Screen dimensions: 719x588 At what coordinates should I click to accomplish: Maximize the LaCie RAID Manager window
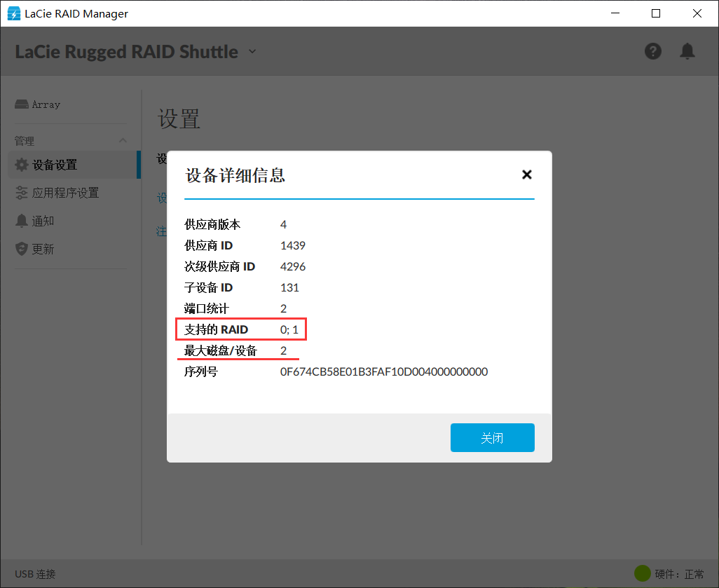656,13
